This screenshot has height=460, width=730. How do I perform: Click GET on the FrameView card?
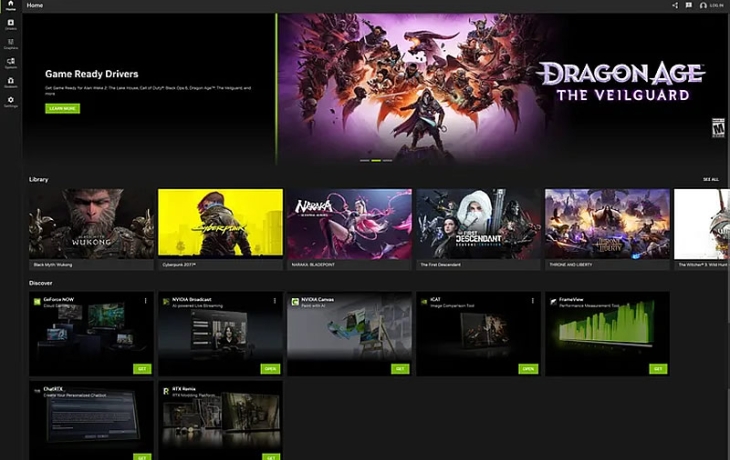(x=658, y=369)
